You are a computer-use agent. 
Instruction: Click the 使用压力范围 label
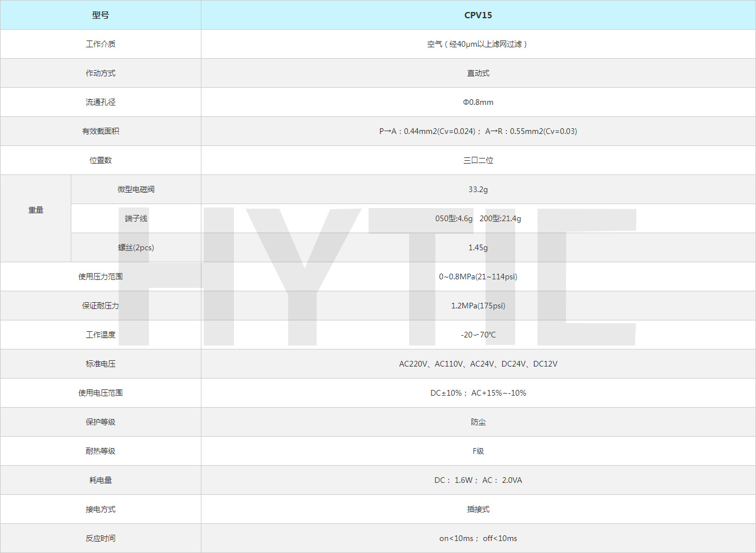[100, 276]
